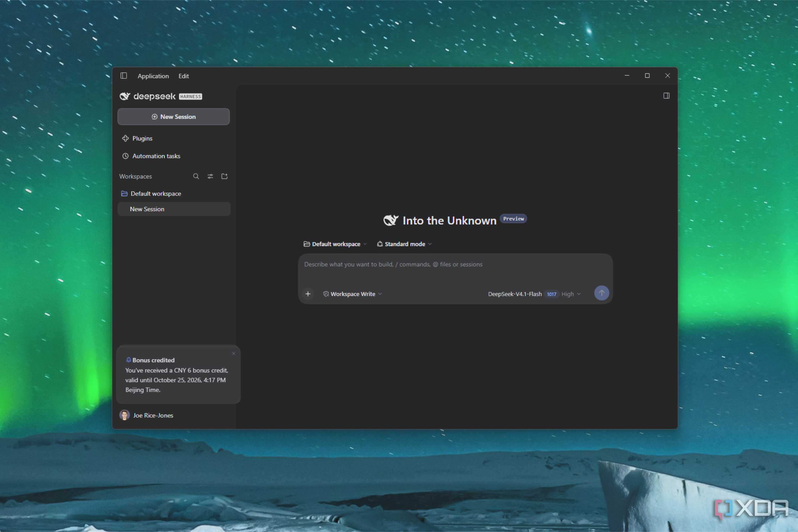Open the New Session entry in workspace list
The height and width of the screenshot is (532, 798).
click(174, 209)
